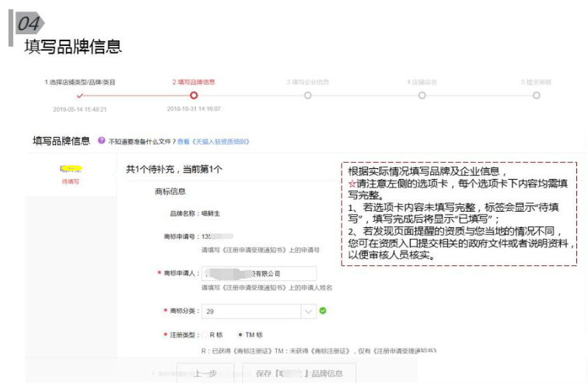
Task: Go to step 1.选择店铺类型/品牌/类目
Action: [x=80, y=82]
